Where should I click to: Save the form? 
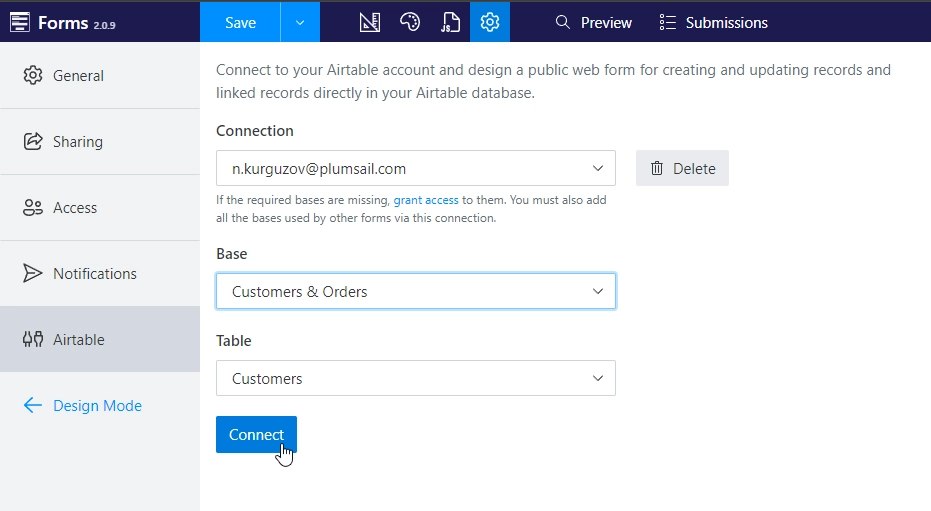pos(240,23)
